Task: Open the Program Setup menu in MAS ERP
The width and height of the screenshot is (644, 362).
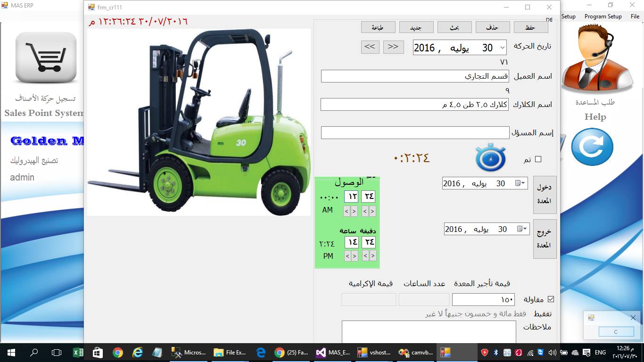Action: tap(603, 16)
